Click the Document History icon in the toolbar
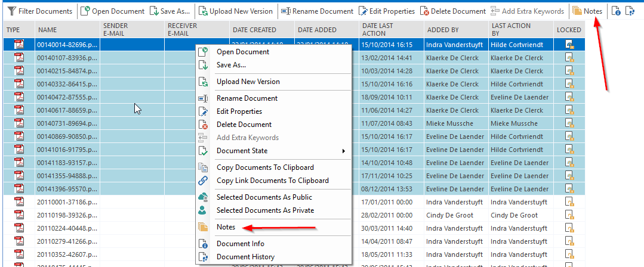The image size is (644, 267). pos(629,11)
